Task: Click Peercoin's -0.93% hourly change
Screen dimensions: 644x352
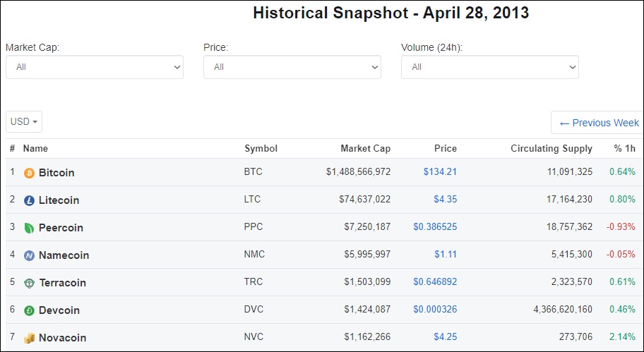Action: [621, 226]
